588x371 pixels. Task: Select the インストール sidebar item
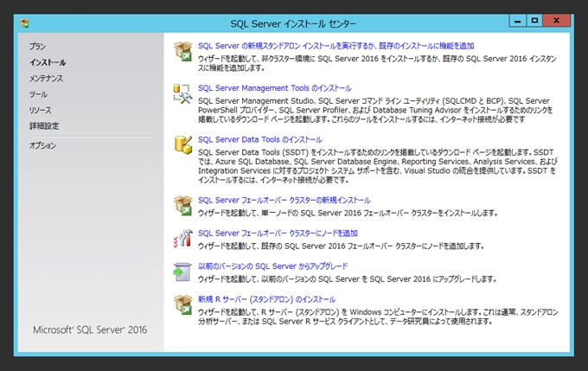48,62
